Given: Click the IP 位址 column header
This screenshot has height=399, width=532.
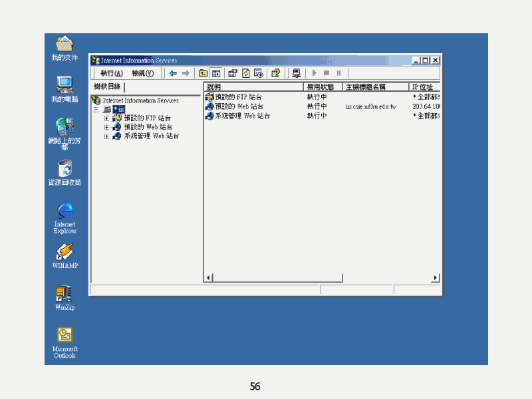Looking at the screenshot, I should [424, 87].
